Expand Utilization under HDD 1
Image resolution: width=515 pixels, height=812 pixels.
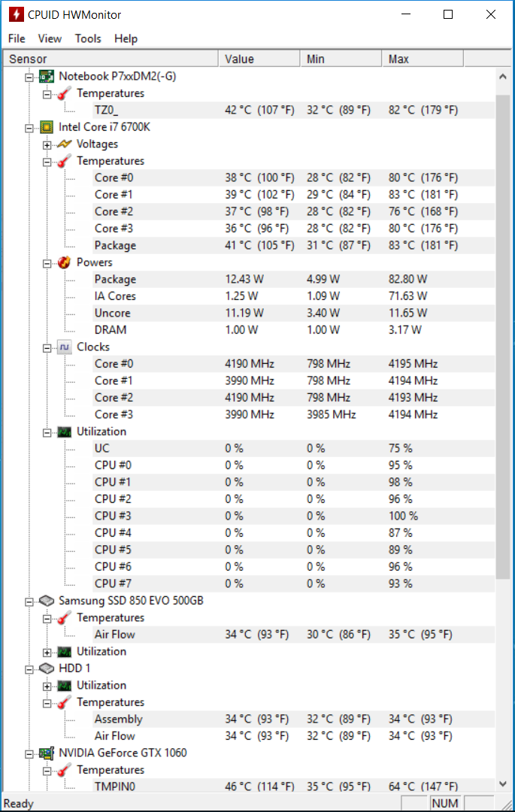click(47, 686)
